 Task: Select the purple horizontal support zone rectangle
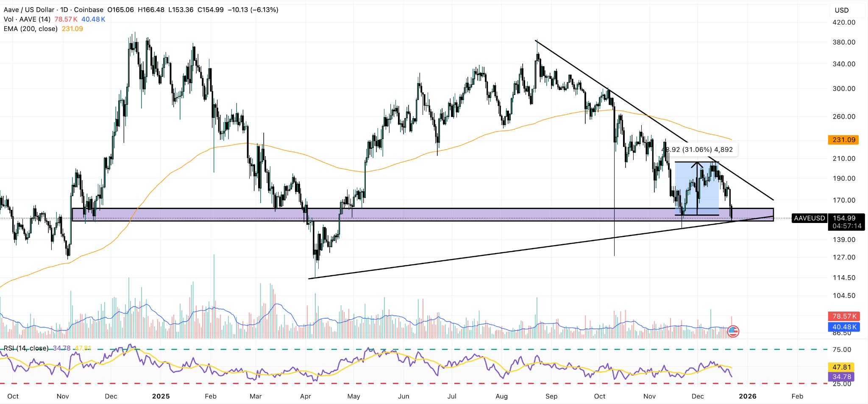(423, 215)
